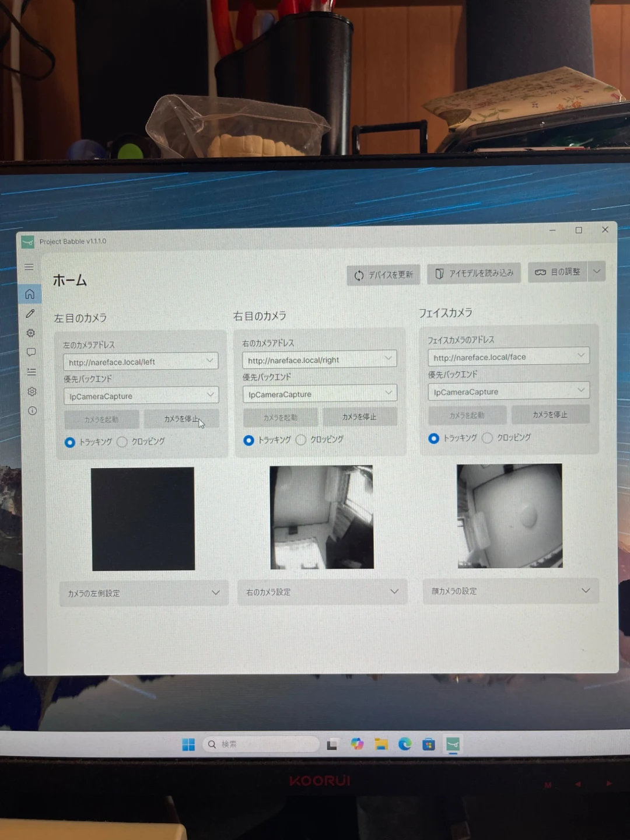The image size is (630, 840).
Task: Expand the arrow beside 目の調整
Action: tap(596, 271)
